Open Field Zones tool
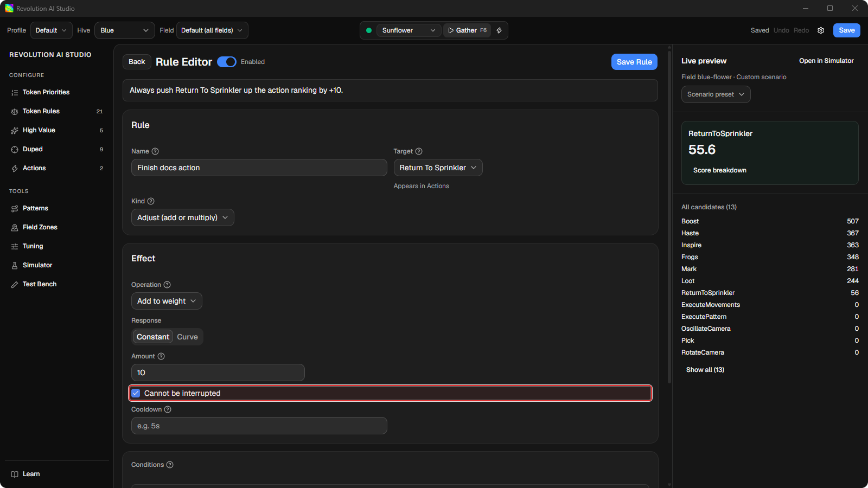Viewport: 868px width, 488px height. (x=57, y=227)
